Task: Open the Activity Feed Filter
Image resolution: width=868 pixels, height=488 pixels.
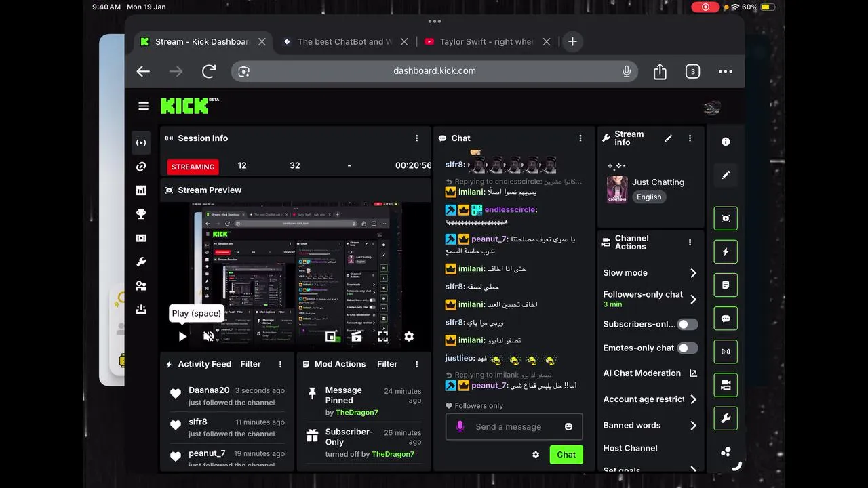Action: (250, 364)
